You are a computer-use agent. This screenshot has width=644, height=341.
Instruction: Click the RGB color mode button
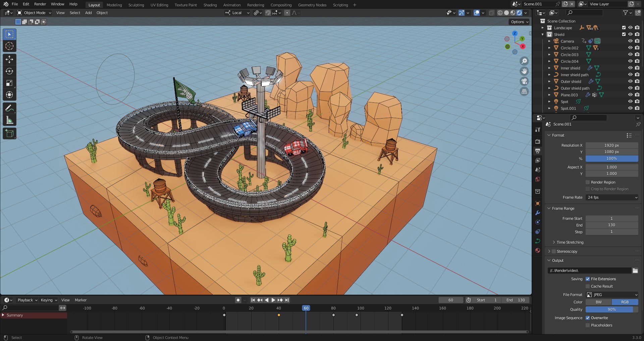(626, 302)
